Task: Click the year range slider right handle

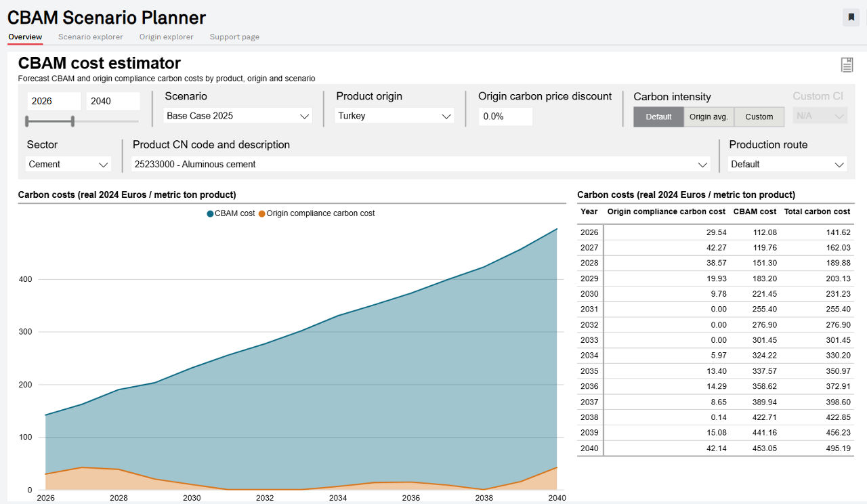Action: tap(72, 121)
